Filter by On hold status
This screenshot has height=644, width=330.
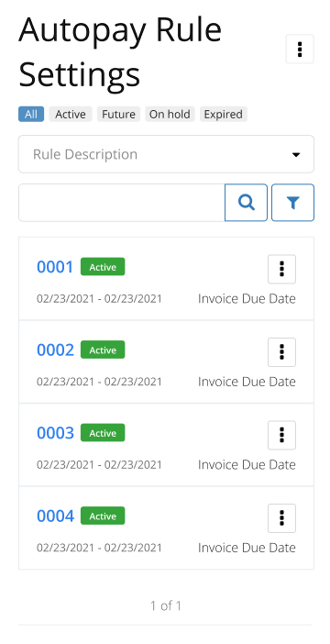point(170,114)
